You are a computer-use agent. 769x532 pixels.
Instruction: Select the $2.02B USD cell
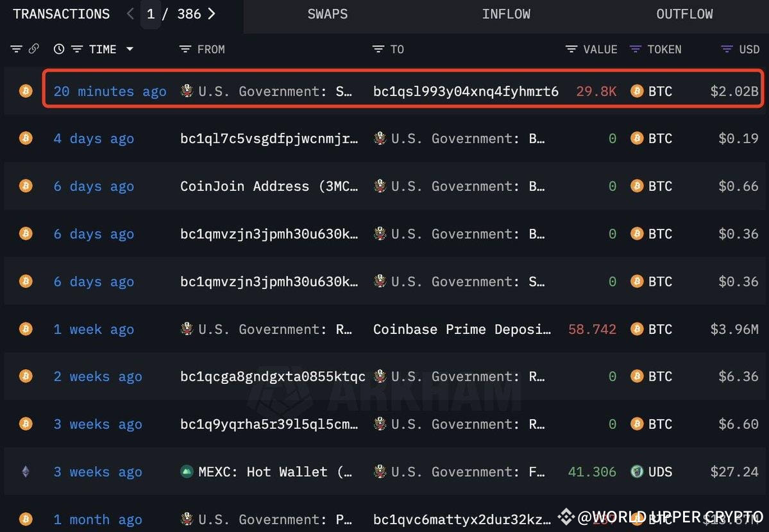coord(734,91)
